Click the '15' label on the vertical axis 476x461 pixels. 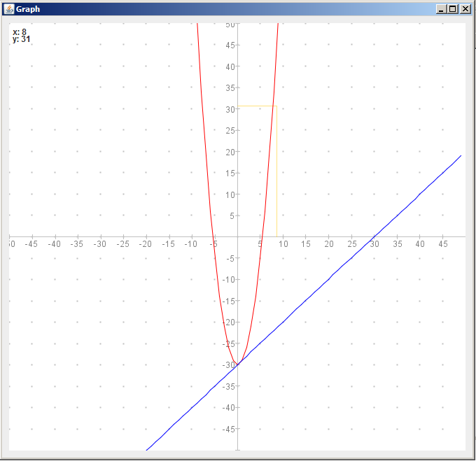(x=230, y=173)
